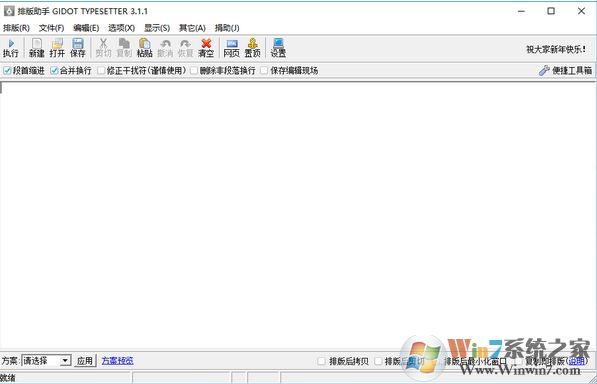Viewport: 597px width, 384px height.
Task: Click the 就绪 status bar text
Action: tap(8, 378)
